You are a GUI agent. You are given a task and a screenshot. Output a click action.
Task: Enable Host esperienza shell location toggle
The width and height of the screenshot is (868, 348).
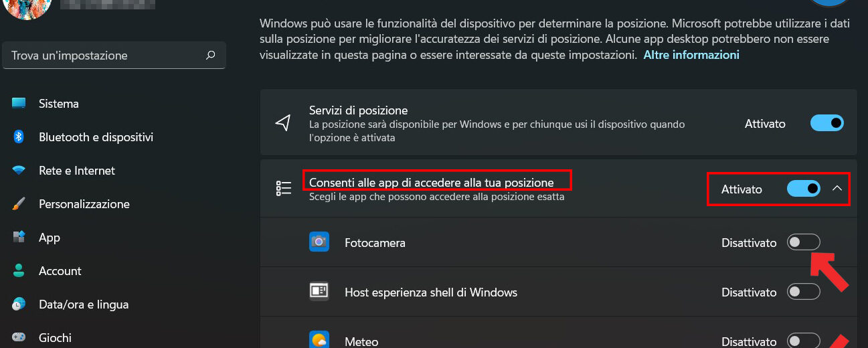pos(804,292)
